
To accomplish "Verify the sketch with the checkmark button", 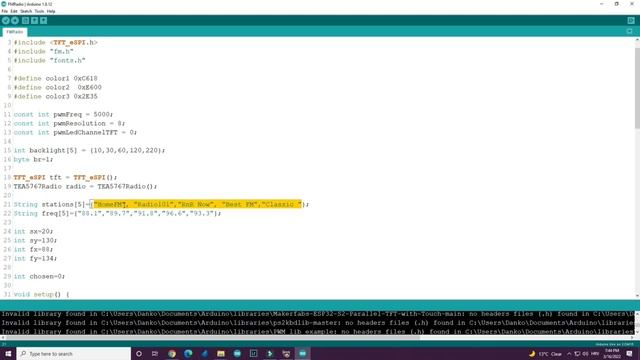I will pyautogui.click(x=6, y=20).
